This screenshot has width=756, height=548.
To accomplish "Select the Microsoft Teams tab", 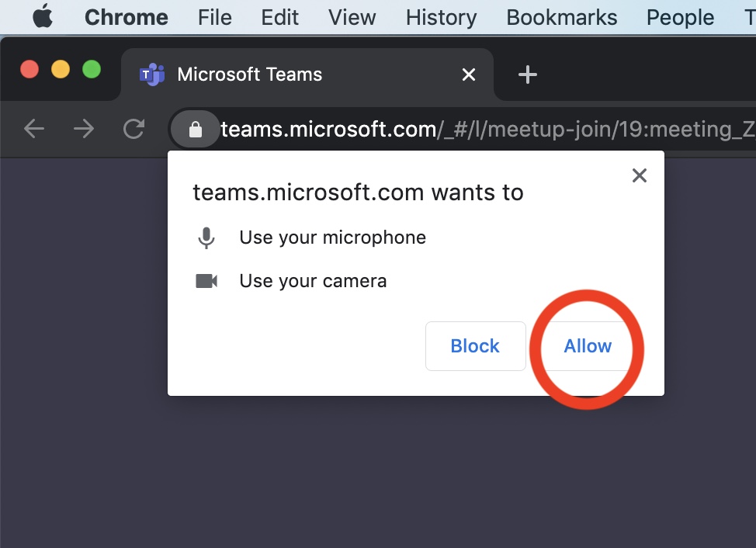I will (248, 75).
